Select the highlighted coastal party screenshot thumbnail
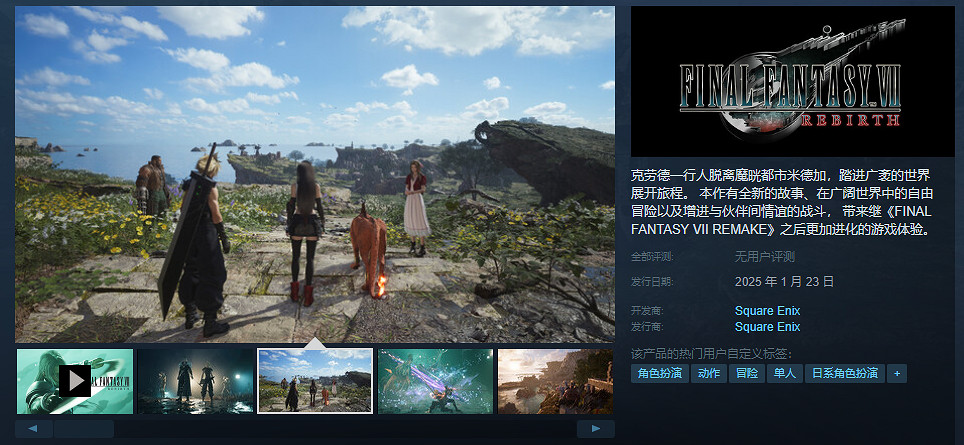Screen dimensions: 964x445 (315, 381)
